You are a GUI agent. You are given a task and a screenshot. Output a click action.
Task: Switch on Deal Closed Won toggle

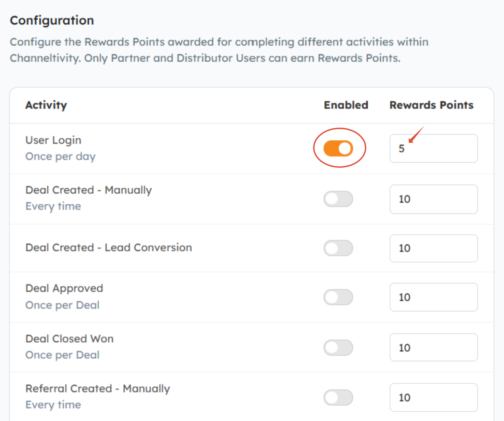point(338,347)
